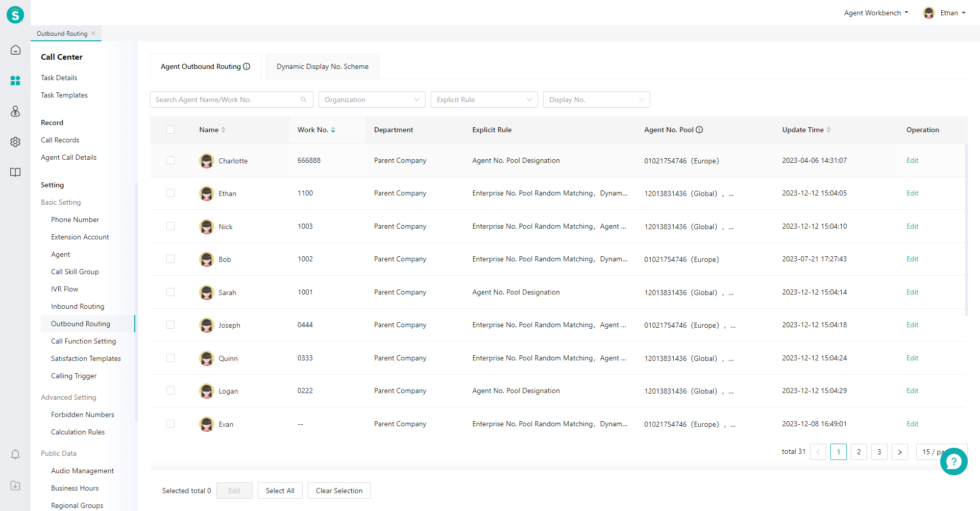Open Calling Trigger menu item
This screenshot has height=511, width=980.
[74, 376]
